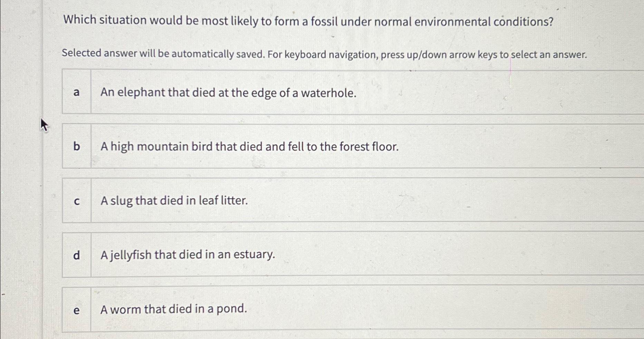Select answer option e about the worm
Image resolution: width=644 pixels, height=339 pixels.
click(x=173, y=309)
